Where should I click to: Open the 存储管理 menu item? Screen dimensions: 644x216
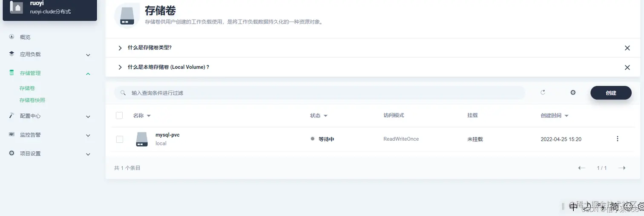(30, 73)
